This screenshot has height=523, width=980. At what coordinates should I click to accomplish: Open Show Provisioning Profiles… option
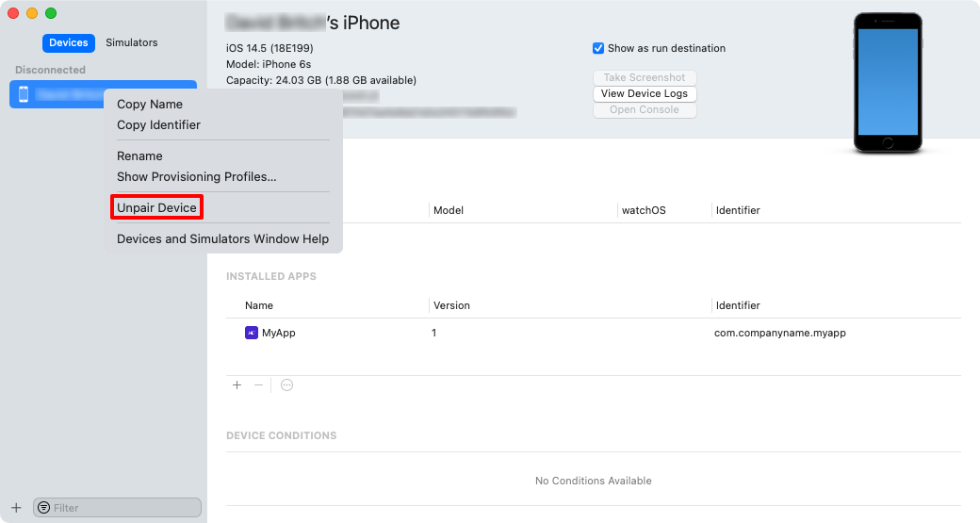pyautogui.click(x=196, y=177)
